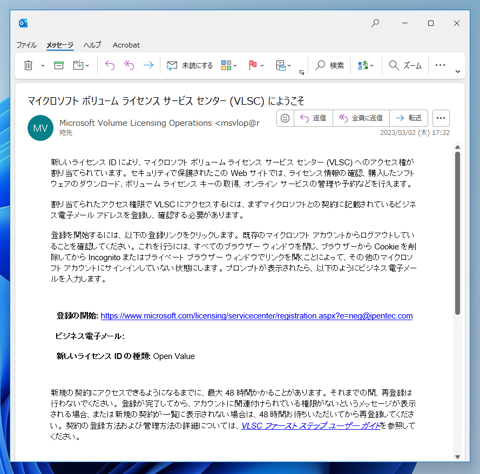480x474 pixels.
Task: Click the text 'Open Value'
Action: click(x=174, y=356)
